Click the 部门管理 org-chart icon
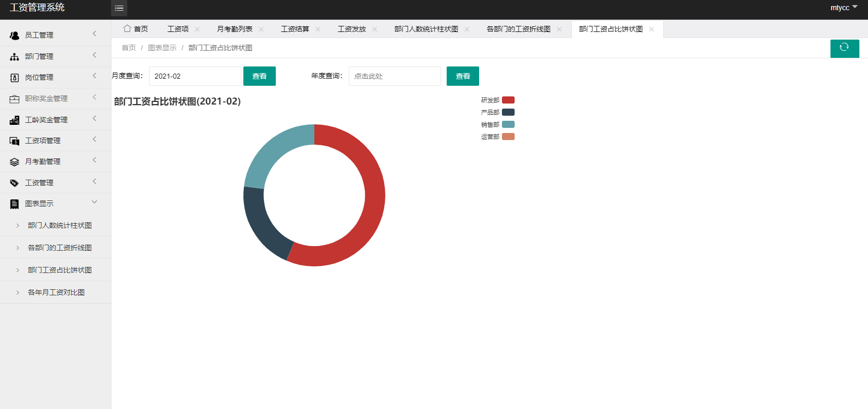Image resolution: width=868 pixels, height=409 pixels. click(14, 56)
